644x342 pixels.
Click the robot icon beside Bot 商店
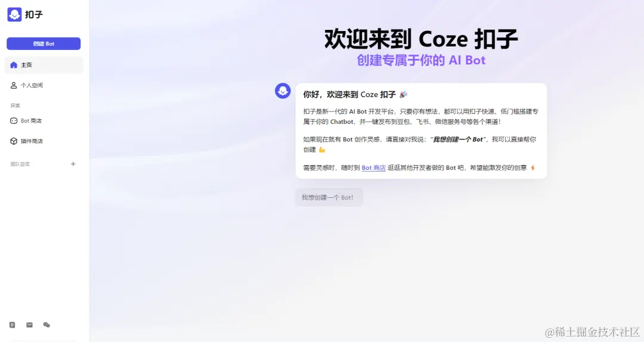(14, 121)
